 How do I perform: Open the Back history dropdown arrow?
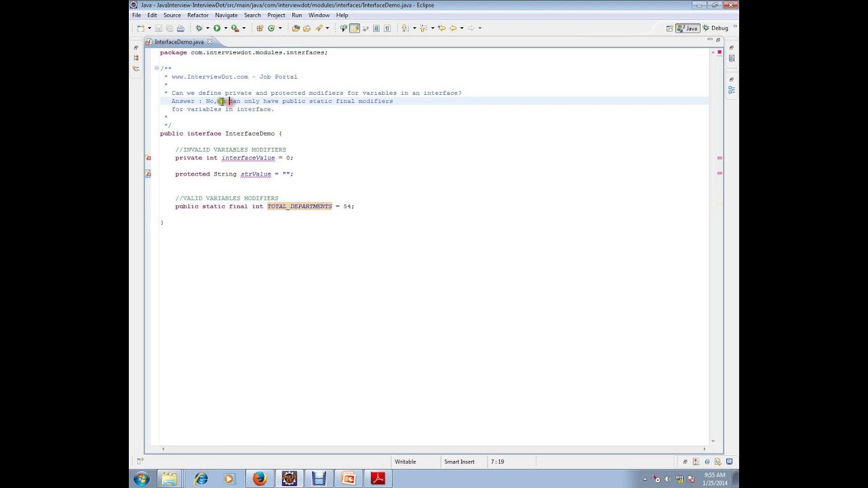[x=462, y=28]
